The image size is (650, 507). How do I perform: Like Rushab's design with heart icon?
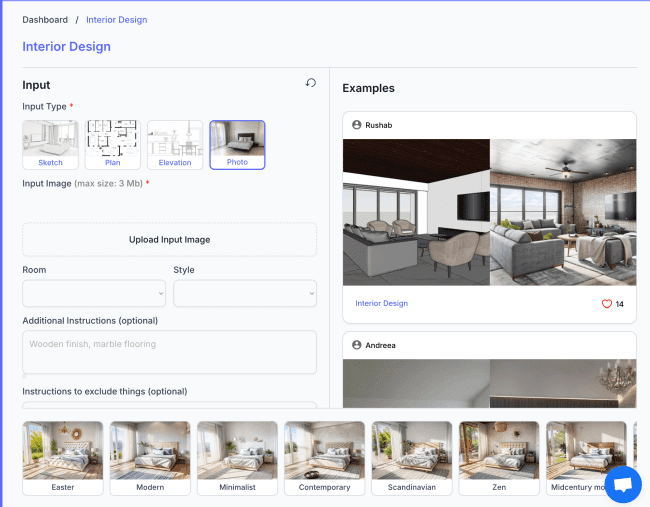pos(606,304)
